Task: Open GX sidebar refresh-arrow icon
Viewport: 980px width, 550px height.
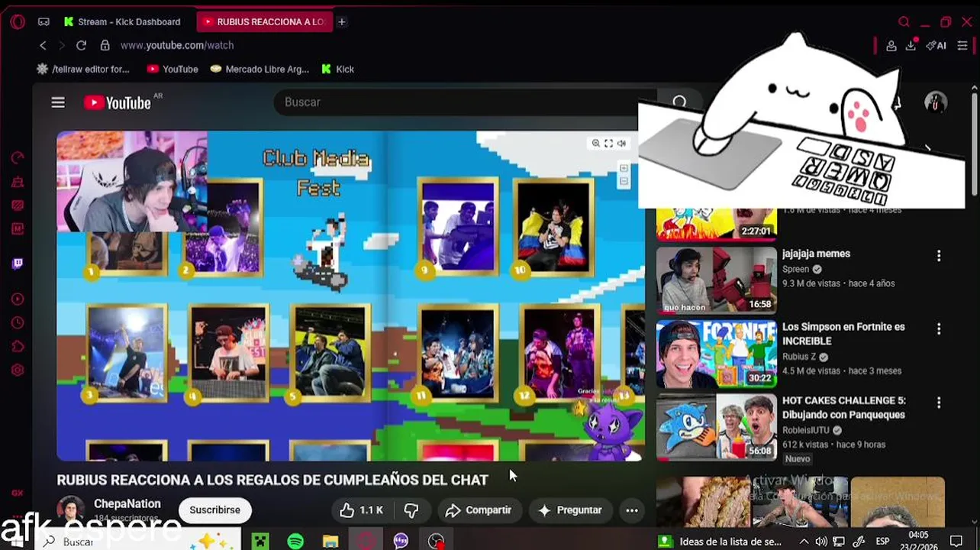Action: pyautogui.click(x=18, y=158)
